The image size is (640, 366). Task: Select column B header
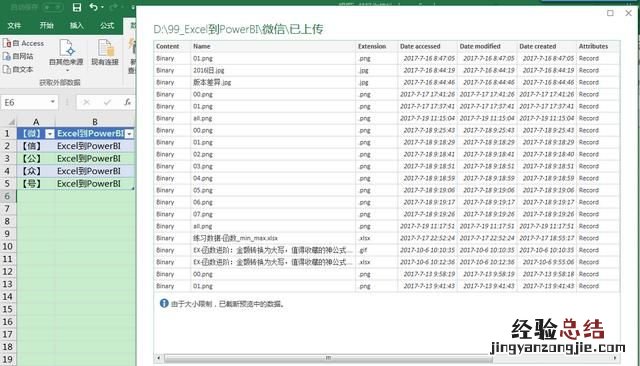pyautogui.click(x=95, y=122)
